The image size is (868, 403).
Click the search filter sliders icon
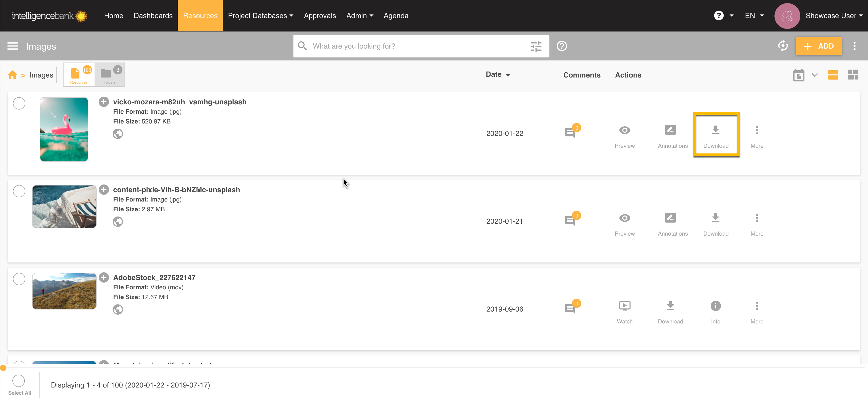[536, 46]
